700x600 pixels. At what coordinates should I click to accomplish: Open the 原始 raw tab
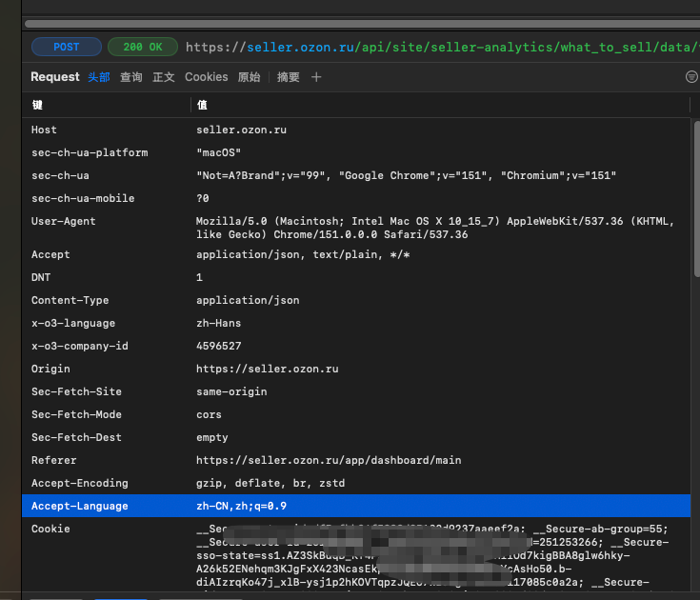pos(249,77)
